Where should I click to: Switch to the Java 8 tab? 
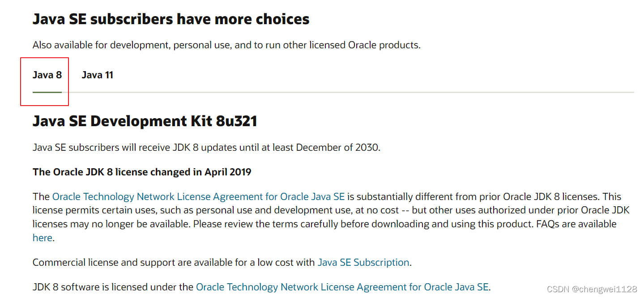pos(47,75)
